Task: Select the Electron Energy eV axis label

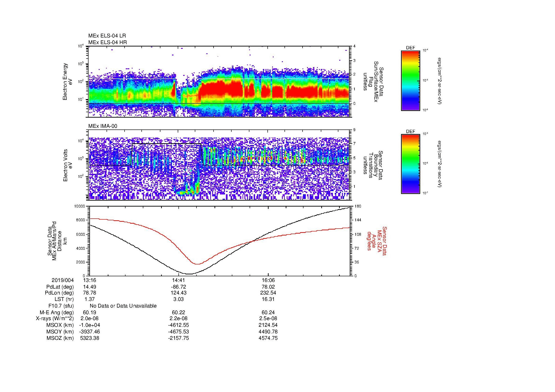Action: tap(67, 82)
